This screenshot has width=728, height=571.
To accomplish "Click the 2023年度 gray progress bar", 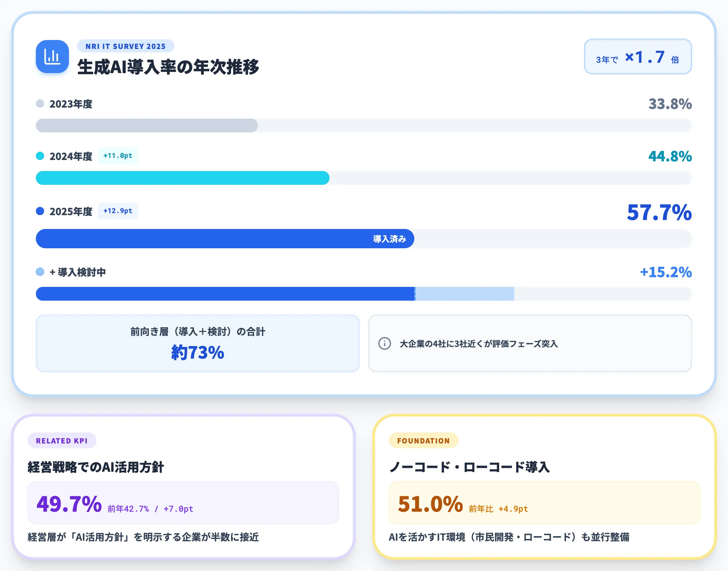I will (x=147, y=126).
